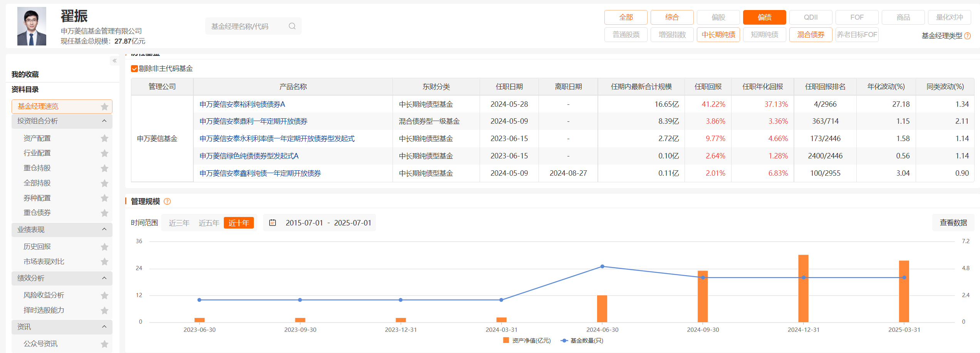Toggle 资产净值(亿元) legend marker
The image size is (980, 353).
click(x=506, y=340)
